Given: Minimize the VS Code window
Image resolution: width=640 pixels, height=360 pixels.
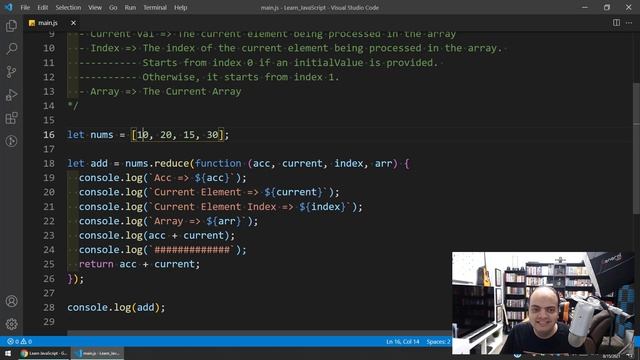Looking at the screenshot, I should click(585, 7).
